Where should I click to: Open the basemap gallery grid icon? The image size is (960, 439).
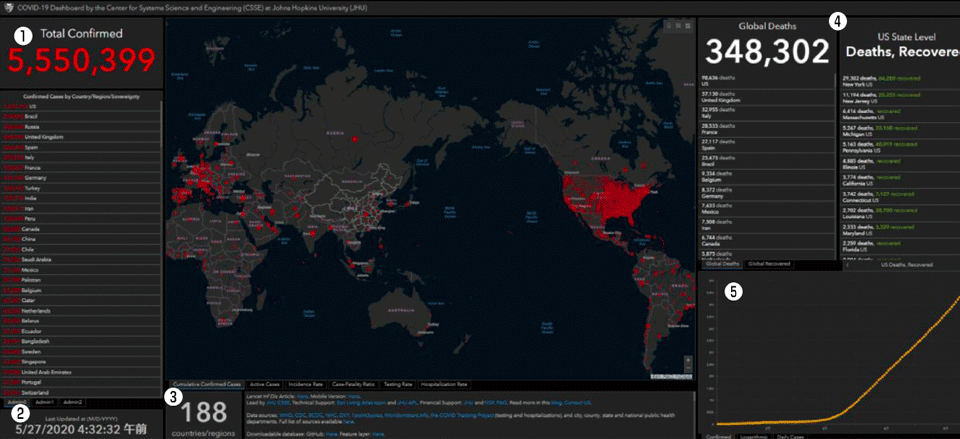pos(688,25)
